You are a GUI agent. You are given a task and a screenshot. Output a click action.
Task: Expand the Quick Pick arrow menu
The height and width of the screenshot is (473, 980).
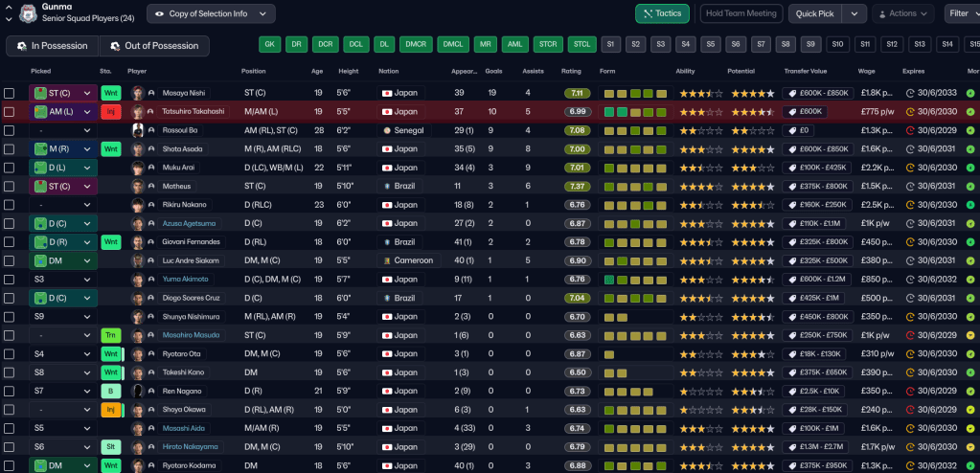pyautogui.click(x=855, y=13)
